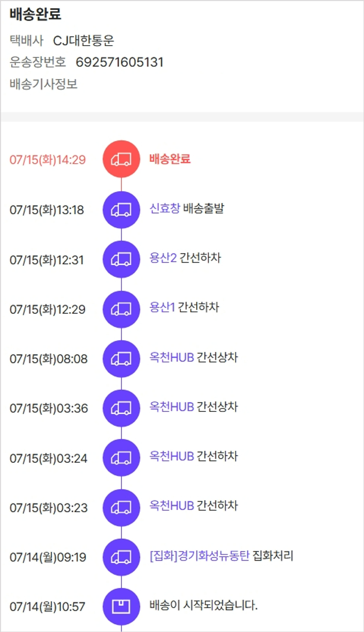Open the 용산2 location link

(163, 258)
